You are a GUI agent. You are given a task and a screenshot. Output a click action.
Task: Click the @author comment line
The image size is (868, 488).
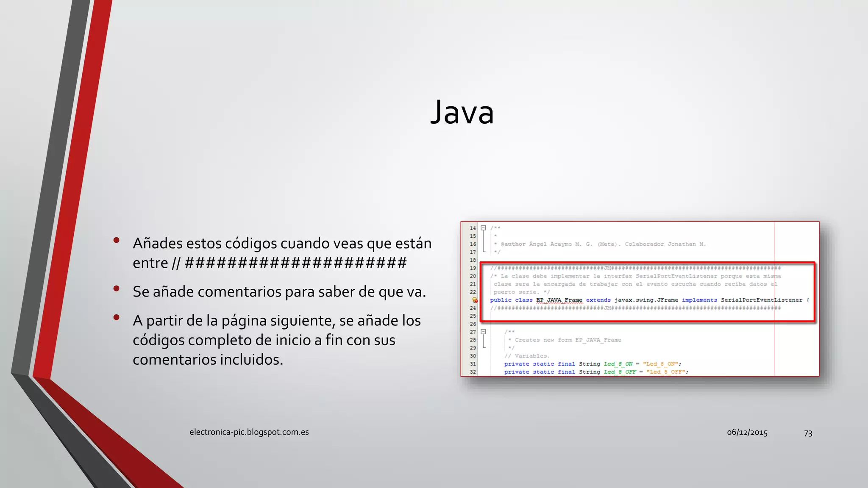pyautogui.click(x=600, y=244)
